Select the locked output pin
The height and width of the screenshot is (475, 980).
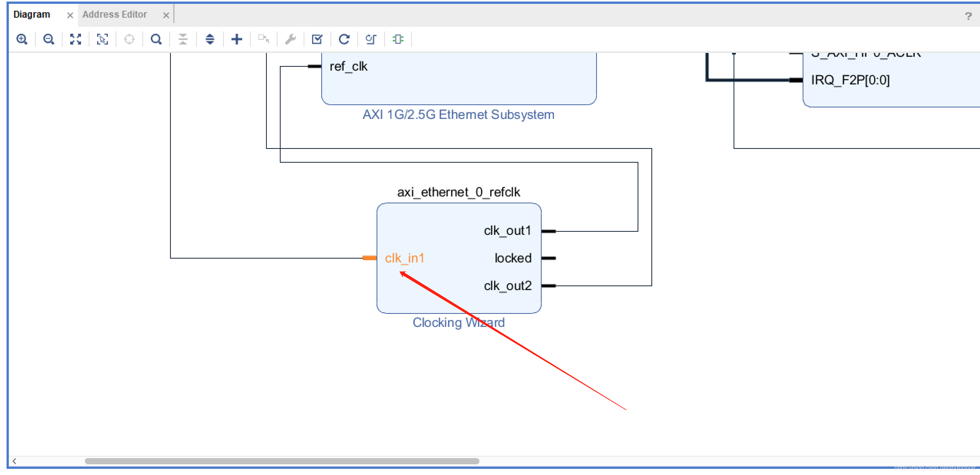513,258
